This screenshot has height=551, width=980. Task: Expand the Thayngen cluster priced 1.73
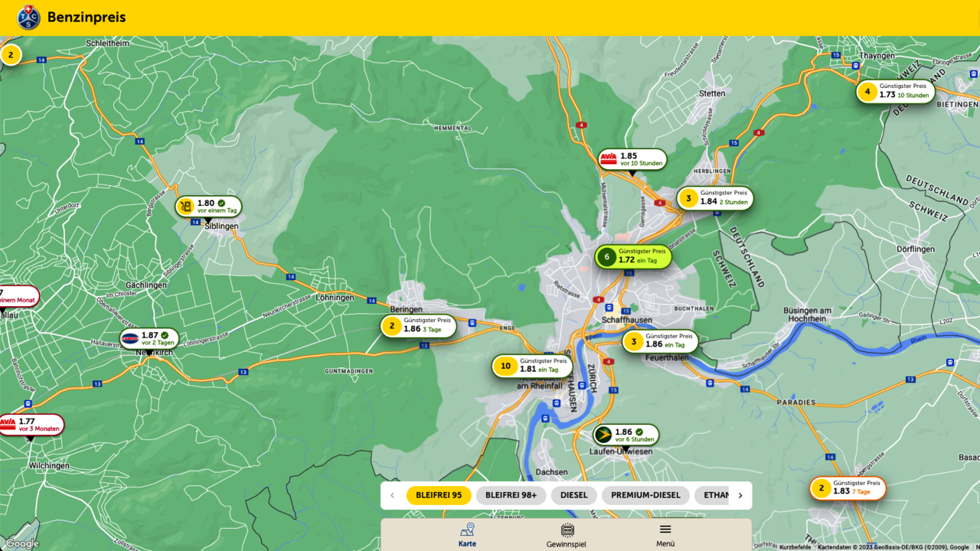895,92
